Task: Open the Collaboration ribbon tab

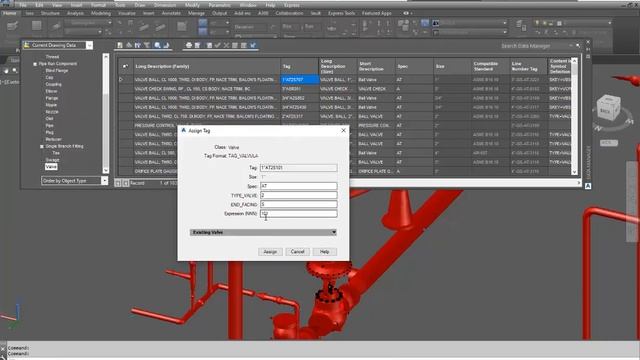Action: (289, 13)
